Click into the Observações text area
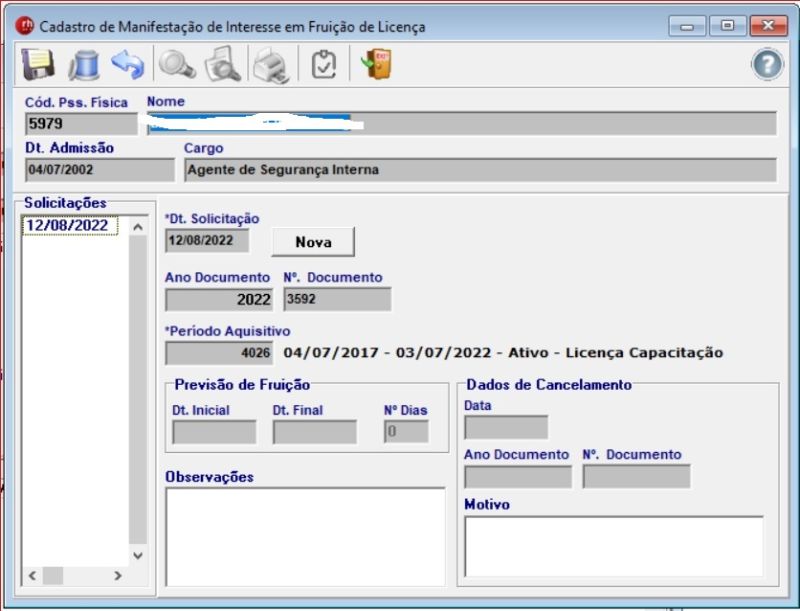 tap(304, 536)
